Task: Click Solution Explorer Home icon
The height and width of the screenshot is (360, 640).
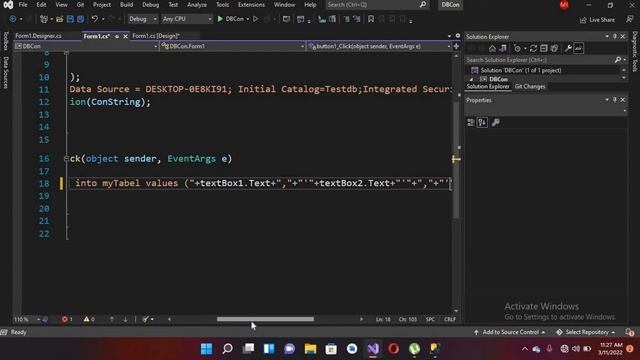Action: 492,49
